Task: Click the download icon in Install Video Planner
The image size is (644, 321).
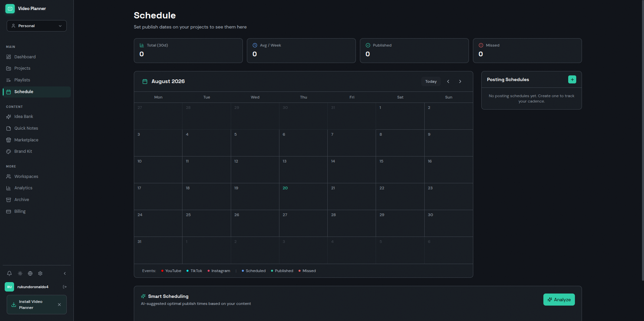Action: point(14,305)
